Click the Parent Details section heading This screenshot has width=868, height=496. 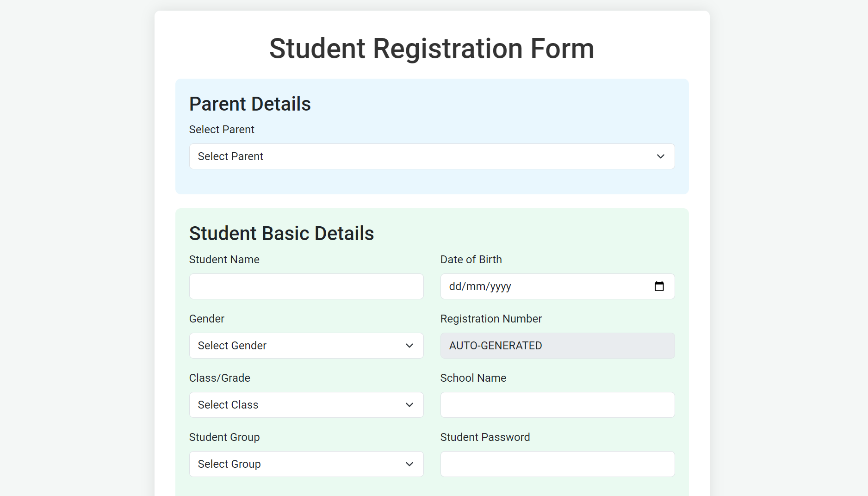pos(250,104)
